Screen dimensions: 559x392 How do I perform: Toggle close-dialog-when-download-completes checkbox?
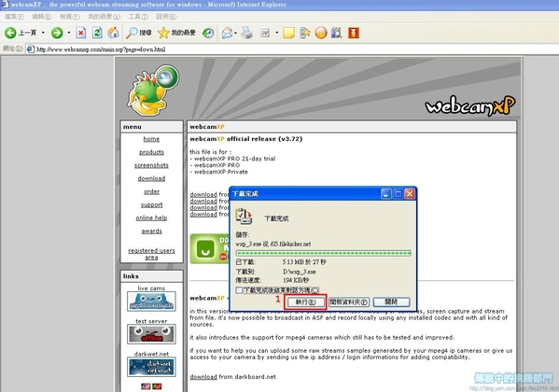(x=239, y=290)
